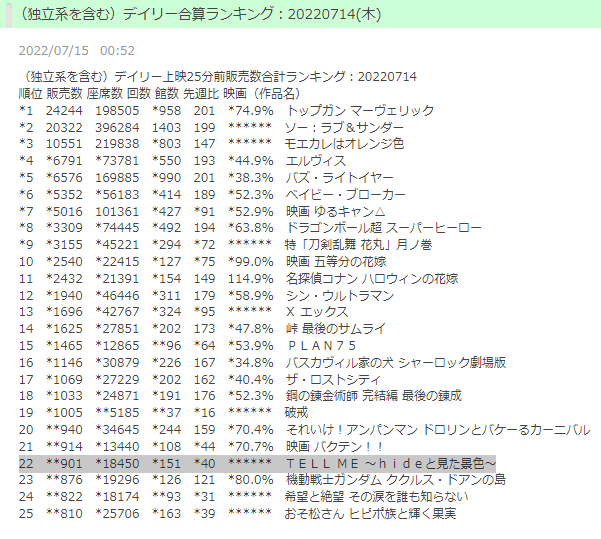Click the title 名探偵コナン ハロウィンの花嫁
The height and width of the screenshot is (539, 601).
372,278
